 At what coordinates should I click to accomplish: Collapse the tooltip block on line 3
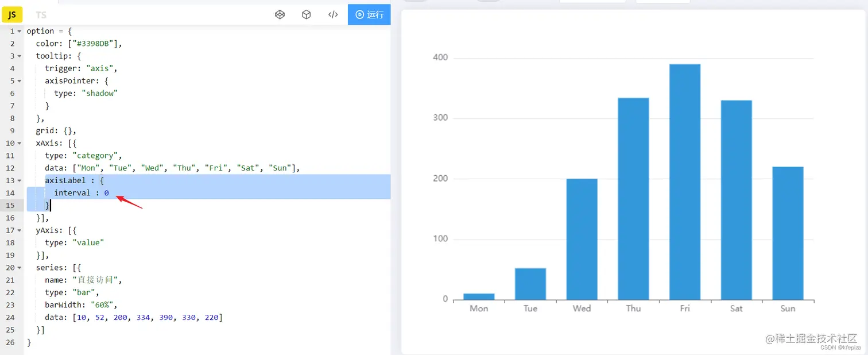[x=20, y=56]
